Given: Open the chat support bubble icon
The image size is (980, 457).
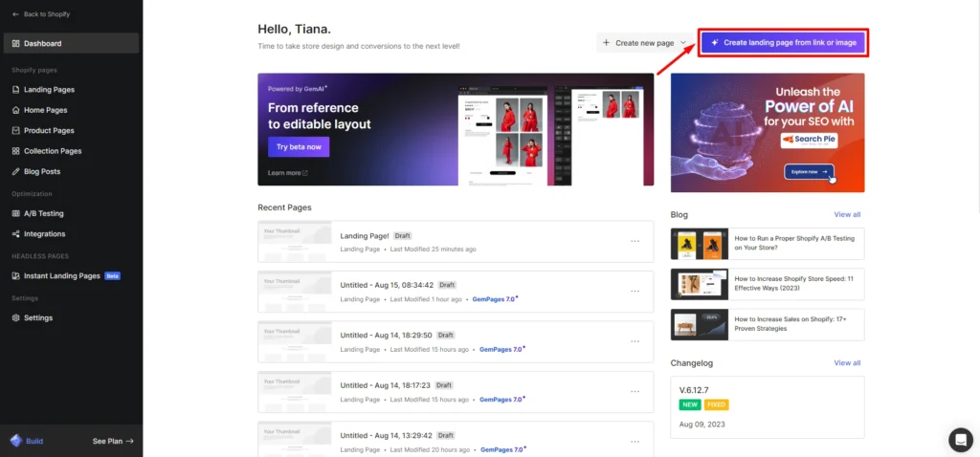Looking at the screenshot, I should [960, 439].
